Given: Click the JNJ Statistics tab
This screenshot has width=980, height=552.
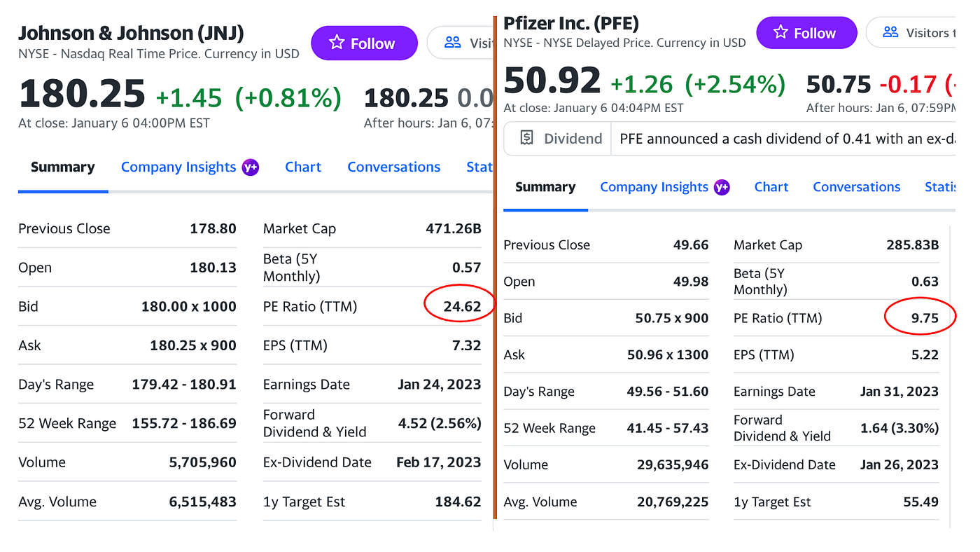Looking at the screenshot, I should [x=479, y=167].
